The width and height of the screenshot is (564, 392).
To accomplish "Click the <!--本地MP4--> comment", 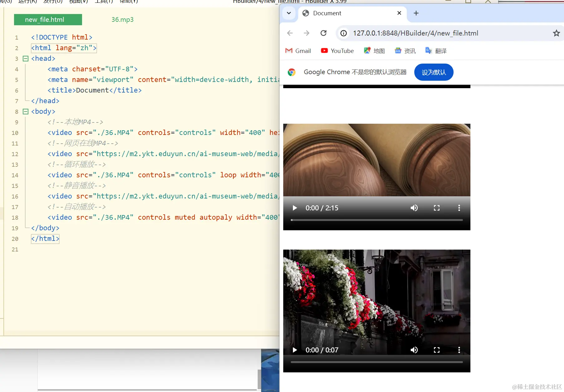I will click(75, 122).
